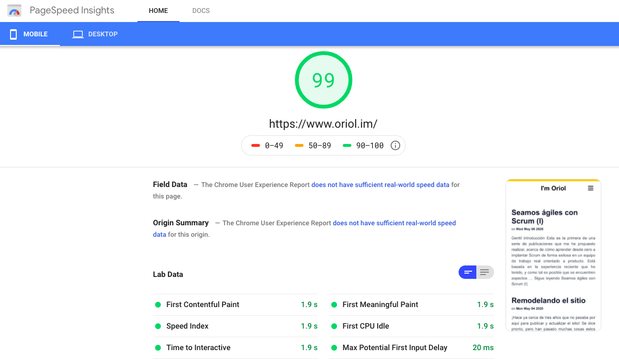Select the MOBILE tab
The height and width of the screenshot is (364, 619).
click(x=30, y=34)
